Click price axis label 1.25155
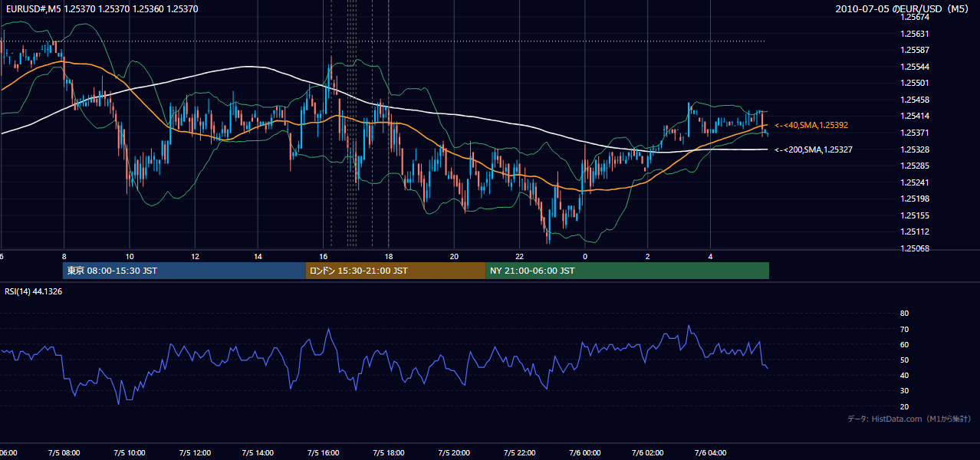 pyautogui.click(x=916, y=215)
